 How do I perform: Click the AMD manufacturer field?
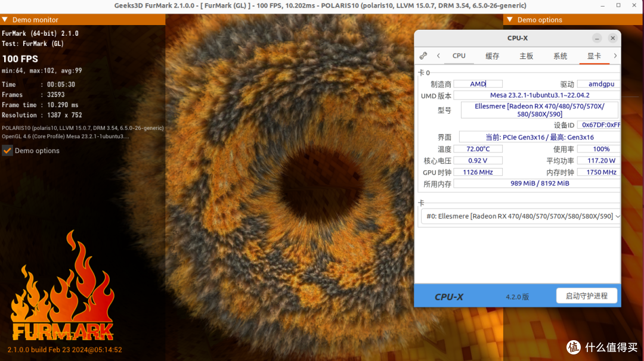pyautogui.click(x=478, y=83)
